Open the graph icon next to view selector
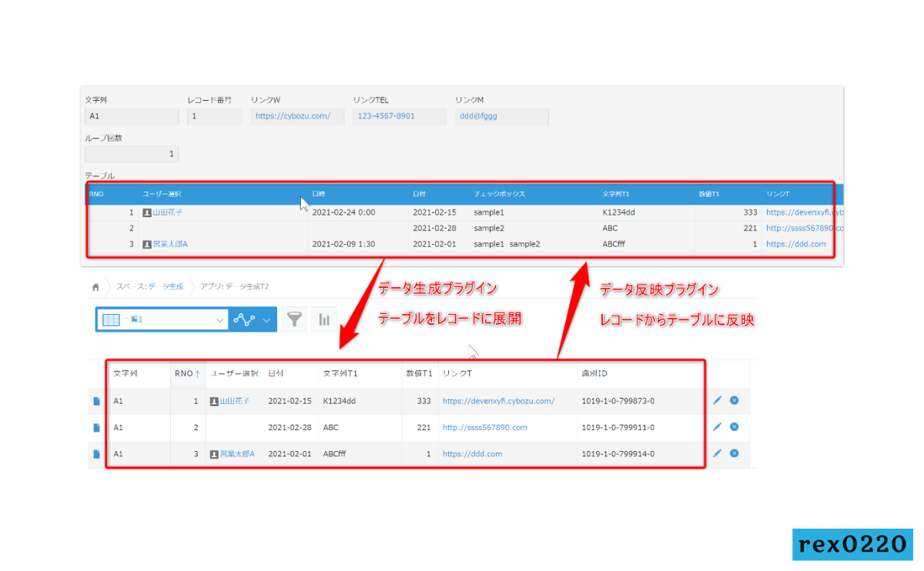 click(245, 319)
